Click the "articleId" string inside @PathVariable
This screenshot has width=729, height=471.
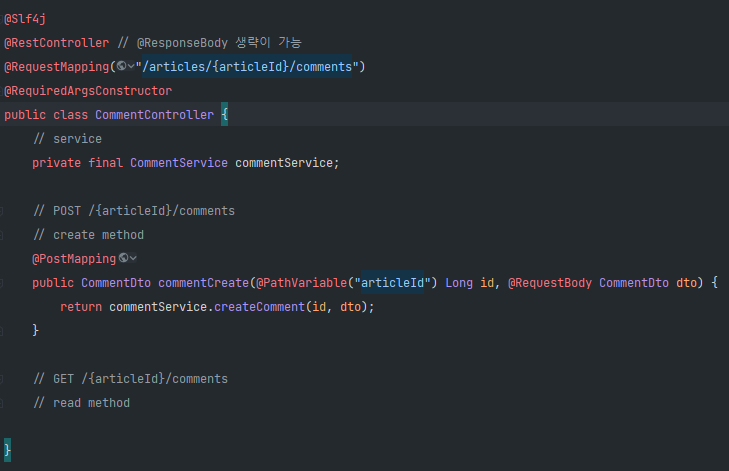tap(393, 283)
